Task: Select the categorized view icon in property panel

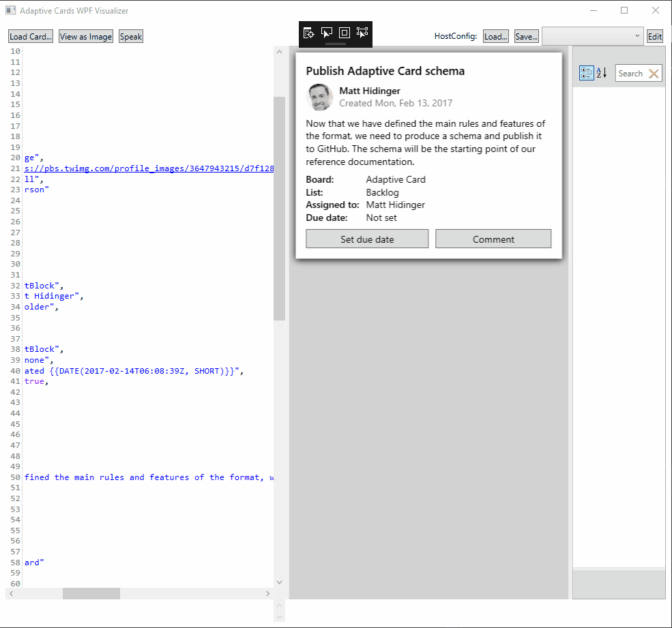Action: (586, 73)
